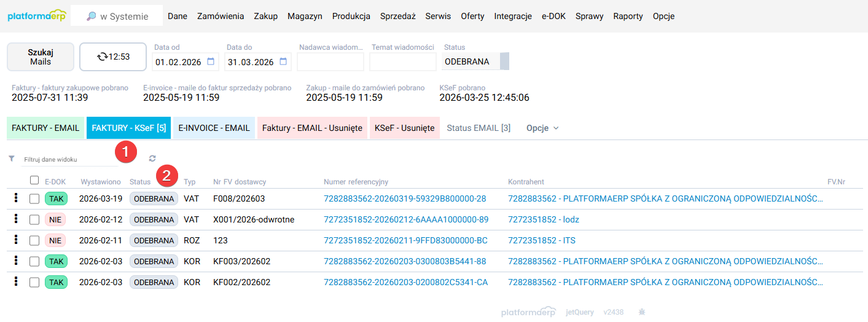Tick the checkbox for row F008/202603
Image resolution: width=868 pixels, height=322 pixels.
point(34,199)
